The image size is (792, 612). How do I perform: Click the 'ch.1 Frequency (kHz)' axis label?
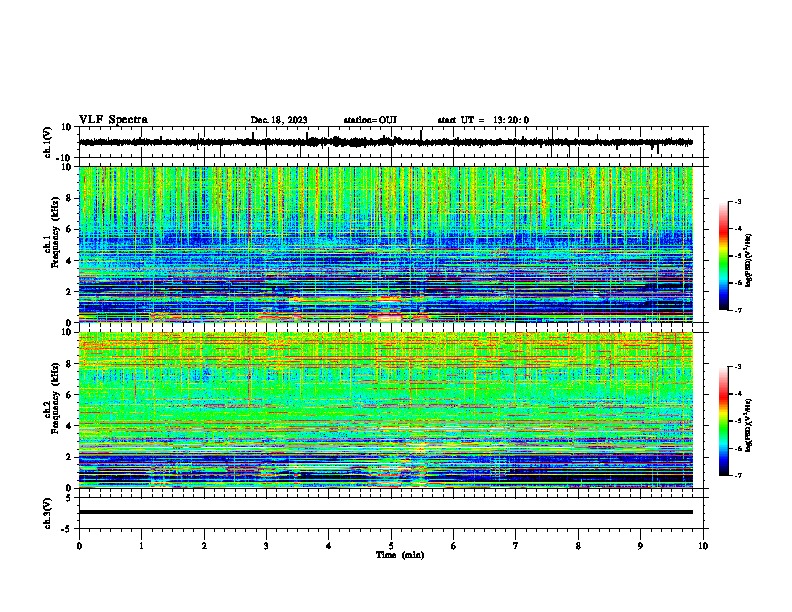click(x=52, y=233)
